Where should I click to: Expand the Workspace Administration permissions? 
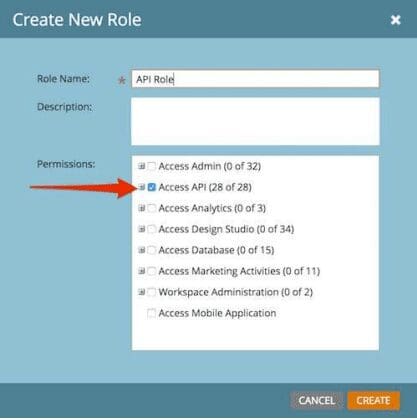(142, 292)
